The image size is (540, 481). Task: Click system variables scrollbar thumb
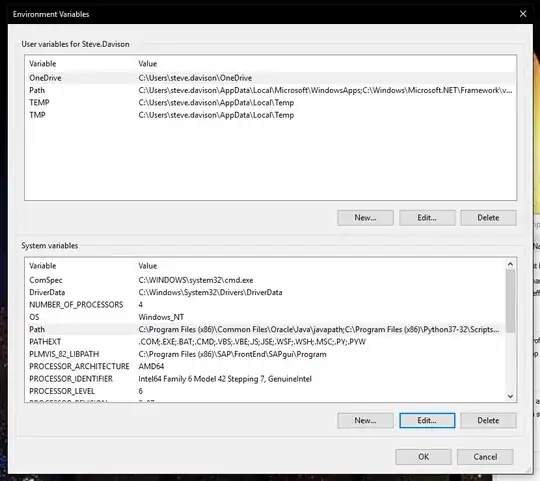(510, 301)
